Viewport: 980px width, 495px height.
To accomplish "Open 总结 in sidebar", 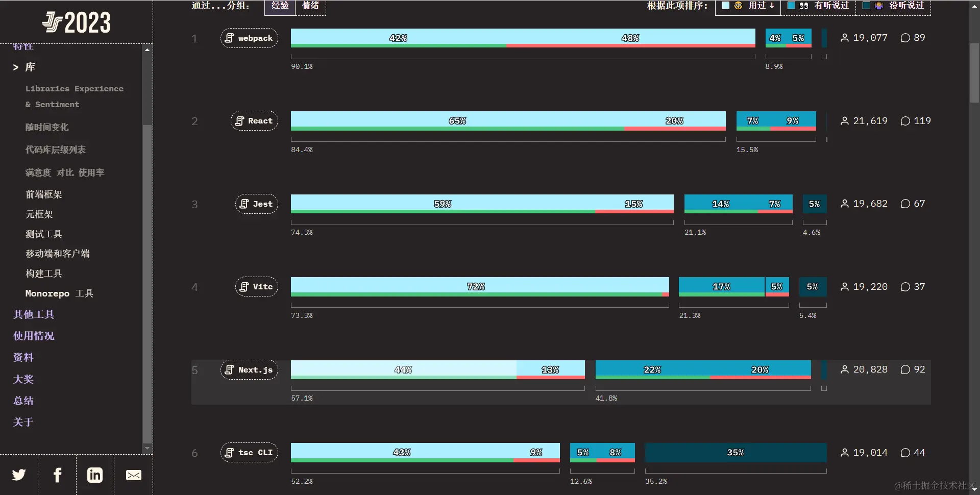I will click(23, 401).
